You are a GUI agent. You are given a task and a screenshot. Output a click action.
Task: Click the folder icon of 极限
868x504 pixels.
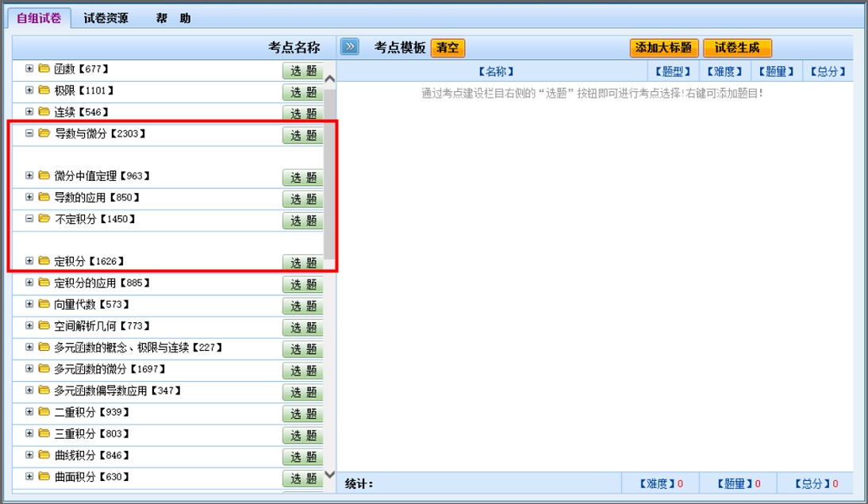coord(44,90)
